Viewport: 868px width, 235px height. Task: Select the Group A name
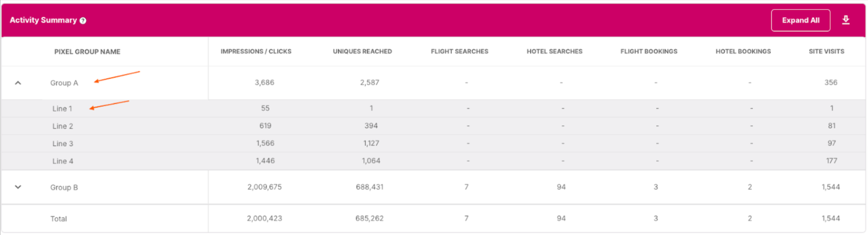[64, 83]
